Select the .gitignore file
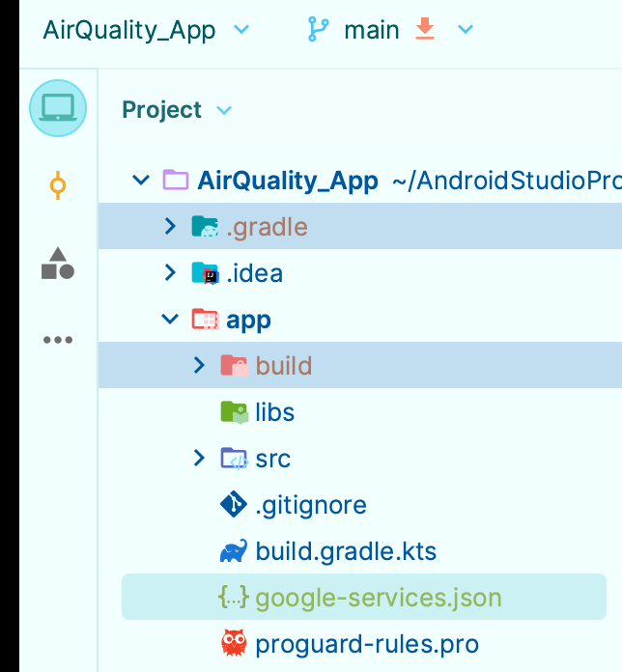This screenshot has width=622, height=672. pyautogui.click(x=360, y=504)
